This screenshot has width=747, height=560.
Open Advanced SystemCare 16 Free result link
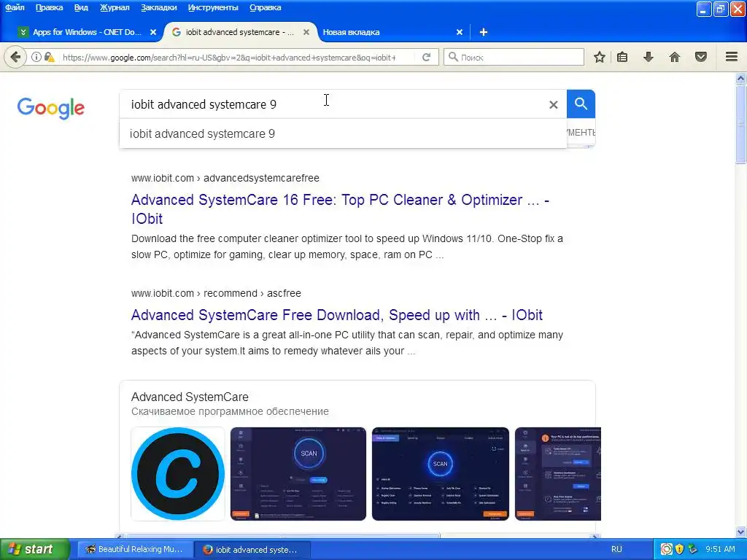coord(340,209)
